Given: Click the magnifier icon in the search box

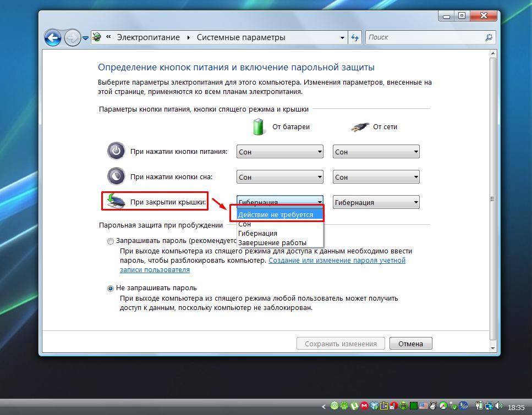Looking at the screenshot, I should coord(489,37).
